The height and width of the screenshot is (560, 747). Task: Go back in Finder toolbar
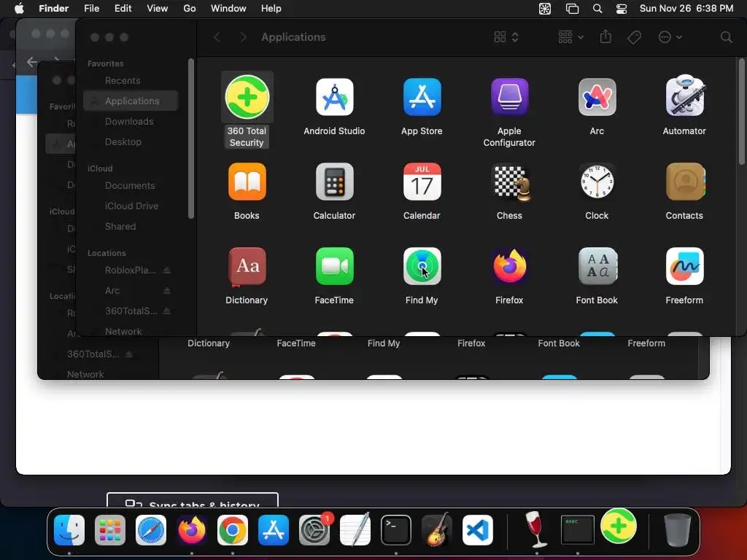[x=217, y=37]
